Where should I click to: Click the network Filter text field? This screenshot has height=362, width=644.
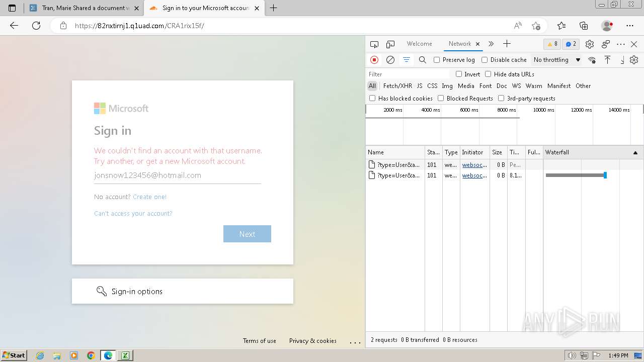(x=408, y=74)
